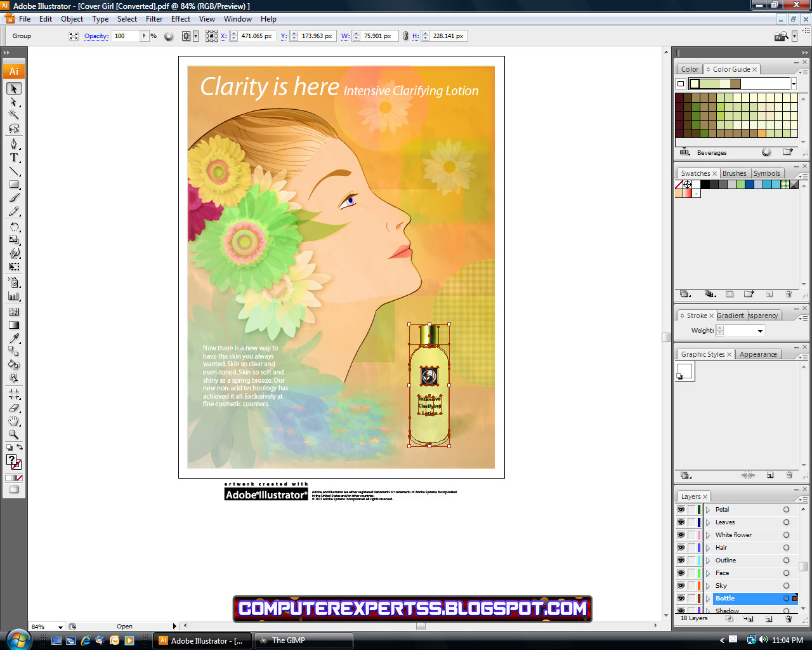Expand the Leaves layer
Image resolution: width=812 pixels, height=650 pixels.
[x=708, y=522]
